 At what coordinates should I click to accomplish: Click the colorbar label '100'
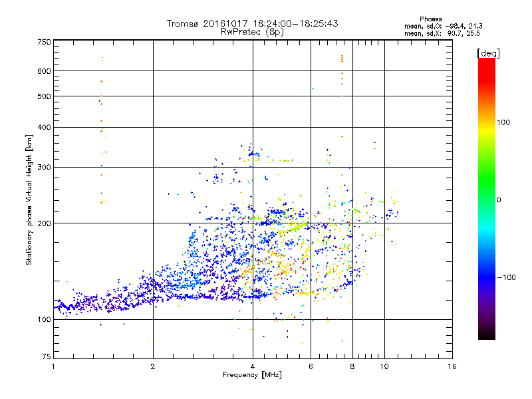[503, 122]
